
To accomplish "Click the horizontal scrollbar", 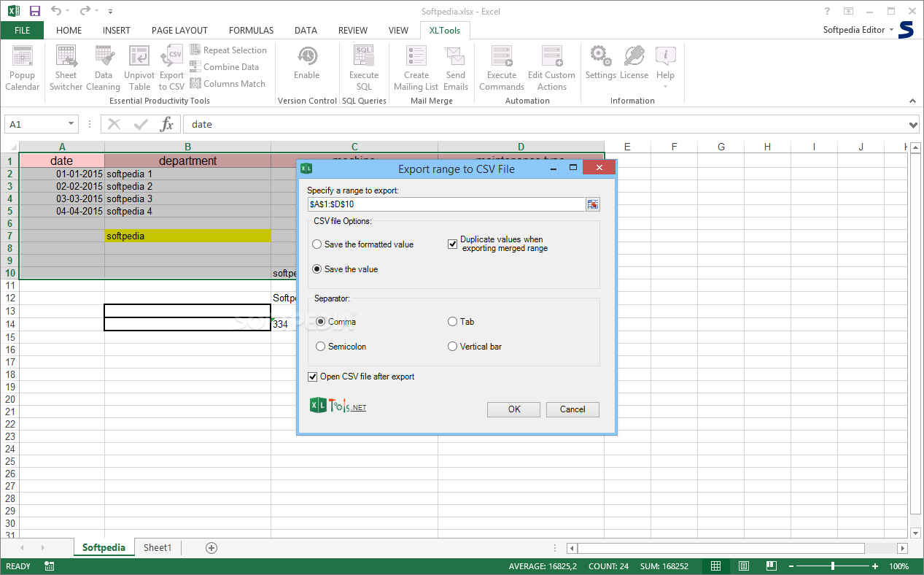I will (x=722, y=548).
